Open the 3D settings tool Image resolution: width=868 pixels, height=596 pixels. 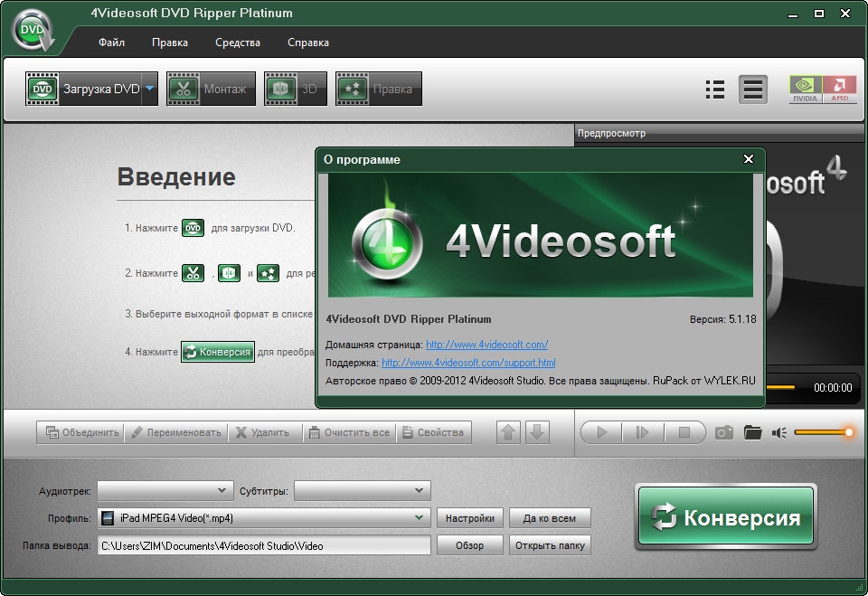click(295, 89)
